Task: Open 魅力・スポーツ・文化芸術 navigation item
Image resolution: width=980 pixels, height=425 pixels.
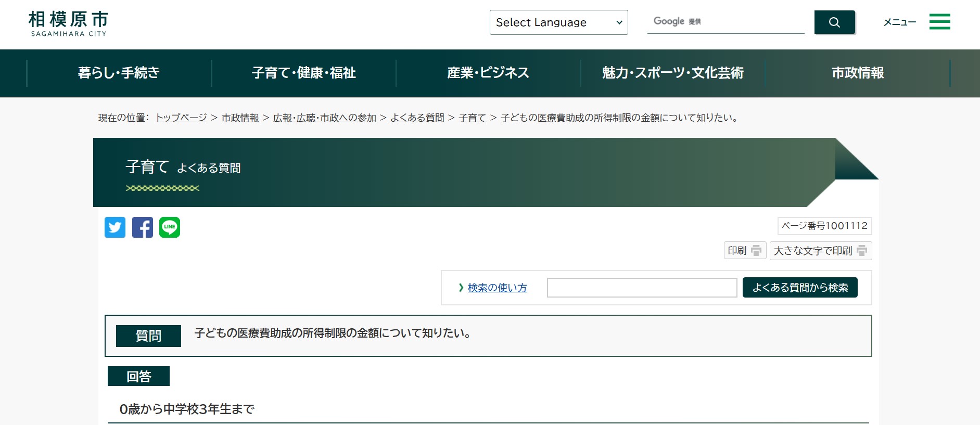Action: coord(672,73)
